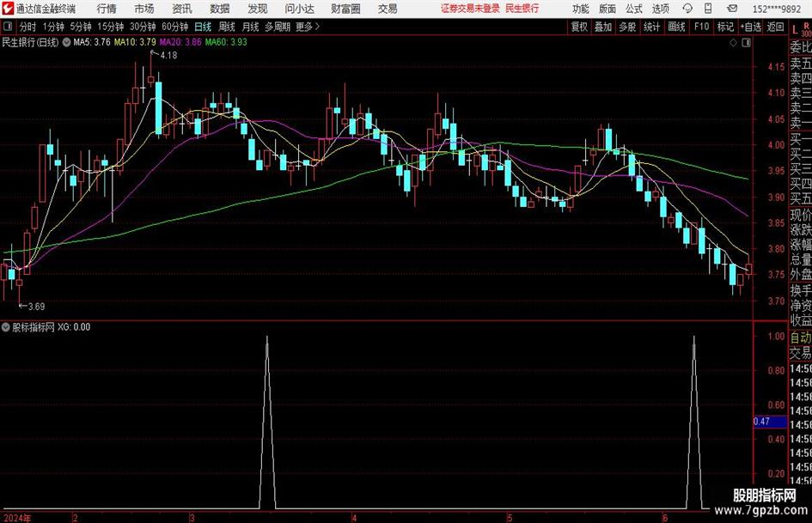Click the 标记 mark button
Screen dimensions: 812x523
(725, 27)
